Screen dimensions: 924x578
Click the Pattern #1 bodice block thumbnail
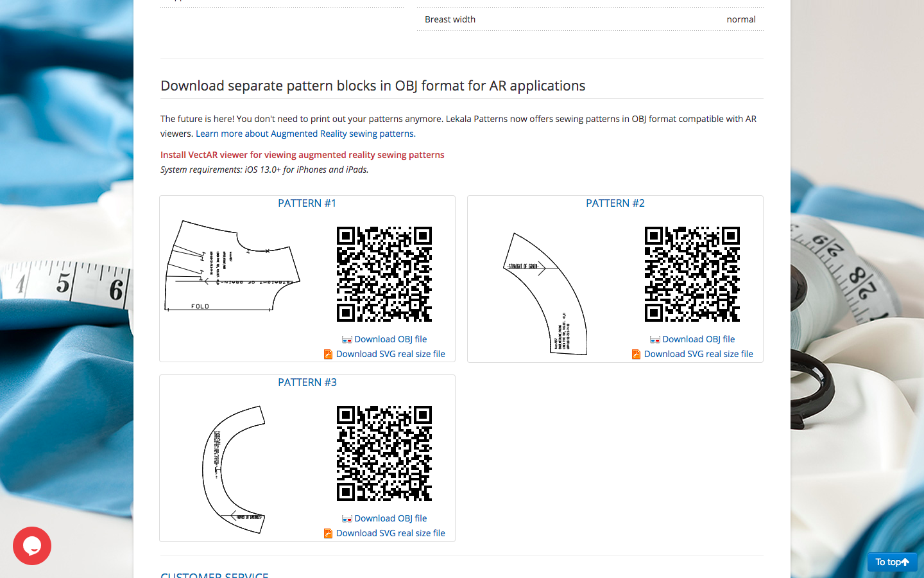pos(232,267)
